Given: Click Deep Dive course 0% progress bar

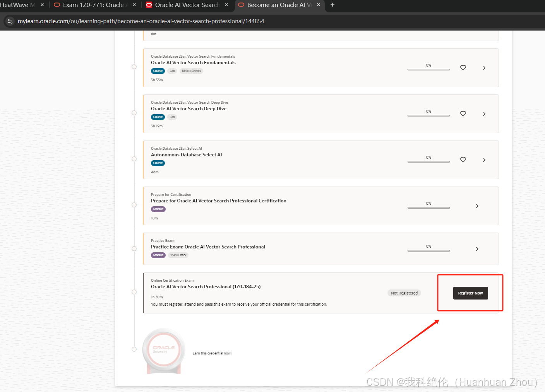Looking at the screenshot, I should (428, 116).
